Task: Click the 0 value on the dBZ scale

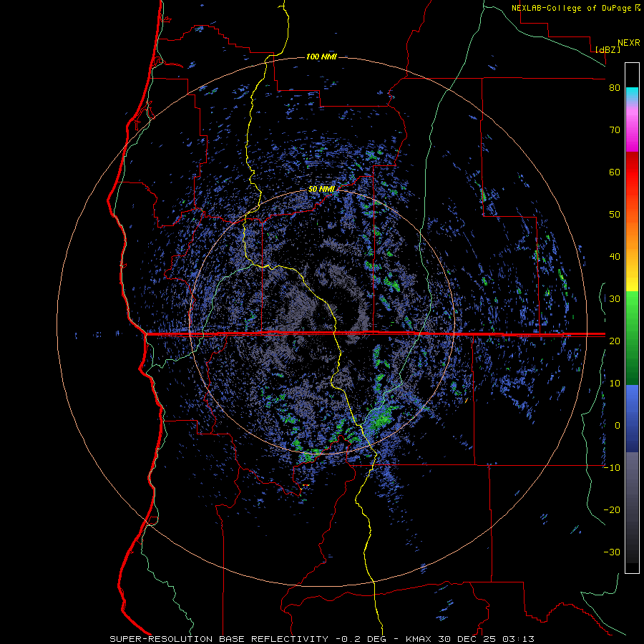Action: 617,426
